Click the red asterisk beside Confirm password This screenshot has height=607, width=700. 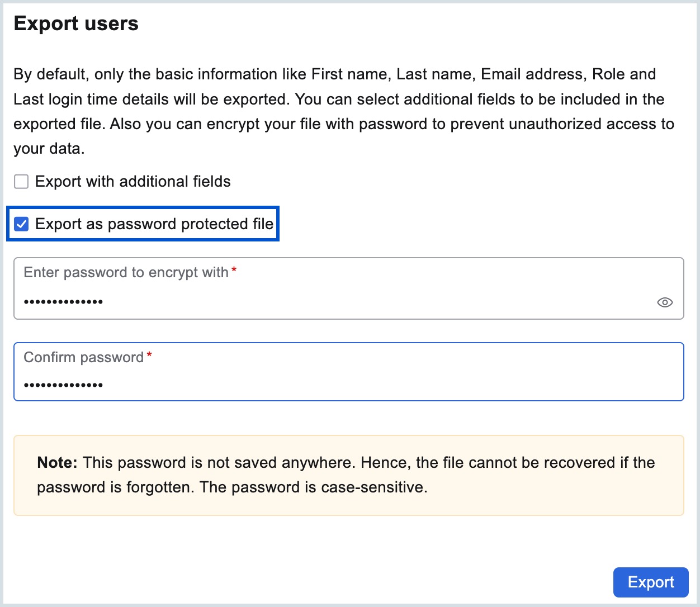pyautogui.click(x=149, y=356)
